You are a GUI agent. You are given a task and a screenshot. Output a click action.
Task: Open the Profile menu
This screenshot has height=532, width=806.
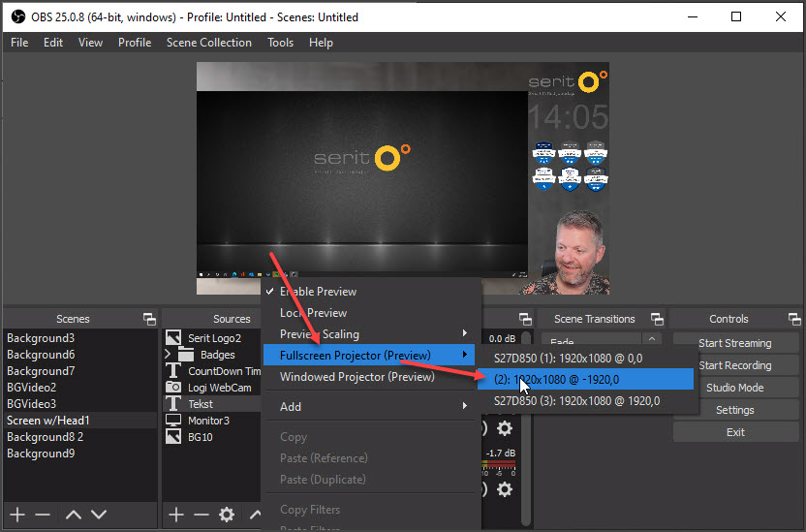(135, 43)
